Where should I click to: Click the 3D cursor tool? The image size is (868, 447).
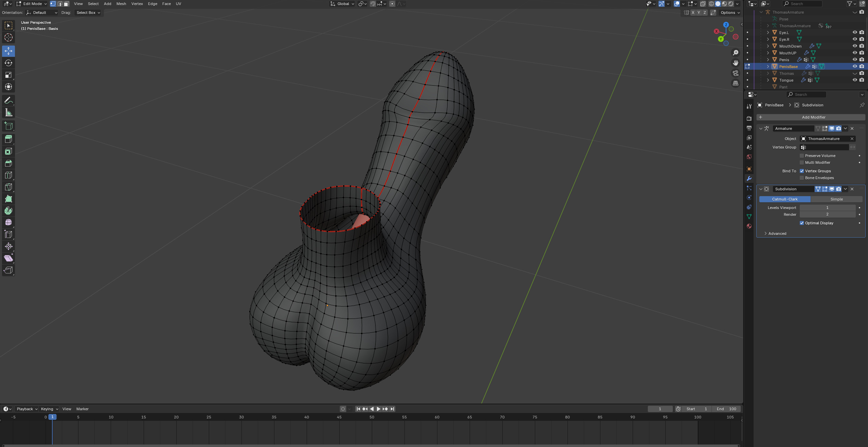tap(8, 38)
